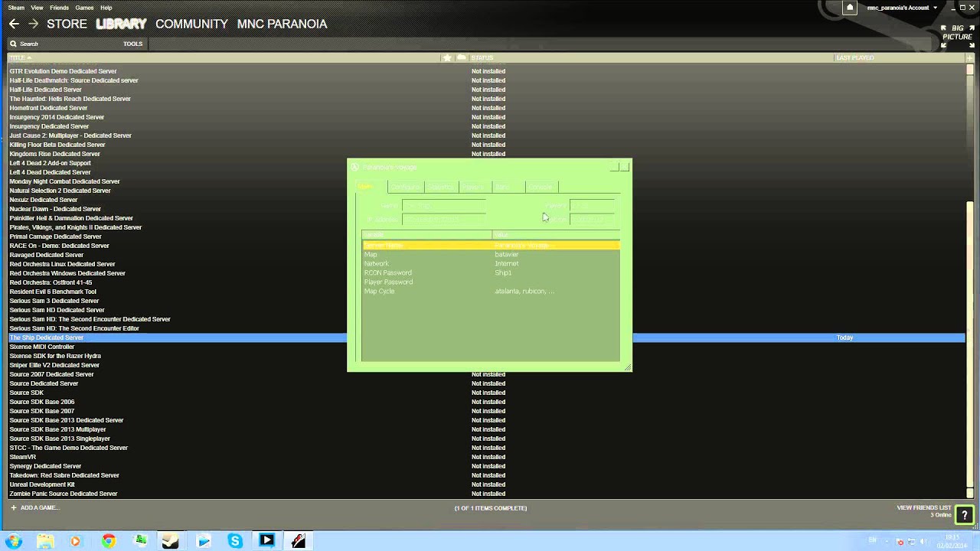980x551 pixels.
Task: Open the Help menu
Action: [x=106, y=8]
